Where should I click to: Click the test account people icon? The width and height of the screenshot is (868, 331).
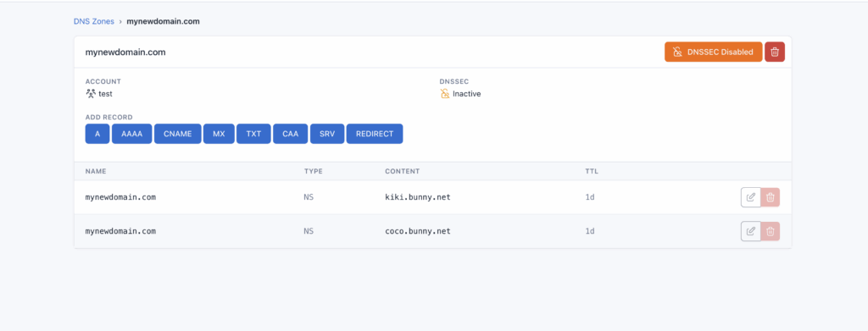click(x=91, y=94)
